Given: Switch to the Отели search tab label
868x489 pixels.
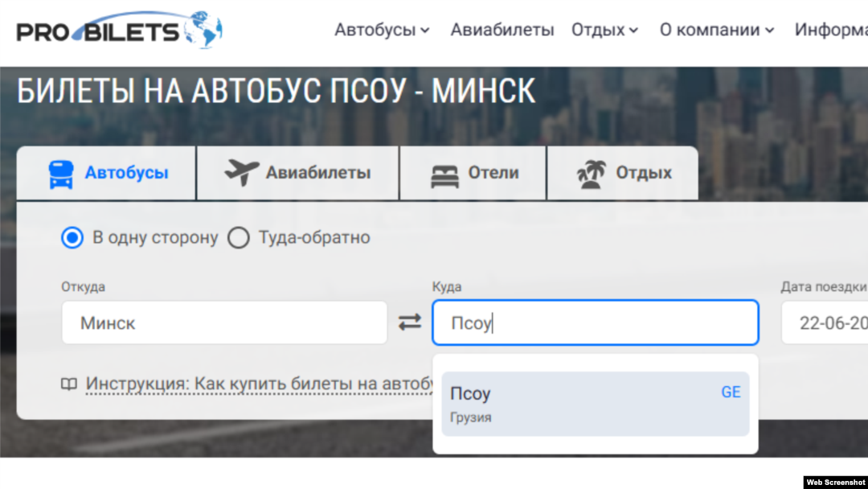Looking at the screenshot, I should (493, 173).
